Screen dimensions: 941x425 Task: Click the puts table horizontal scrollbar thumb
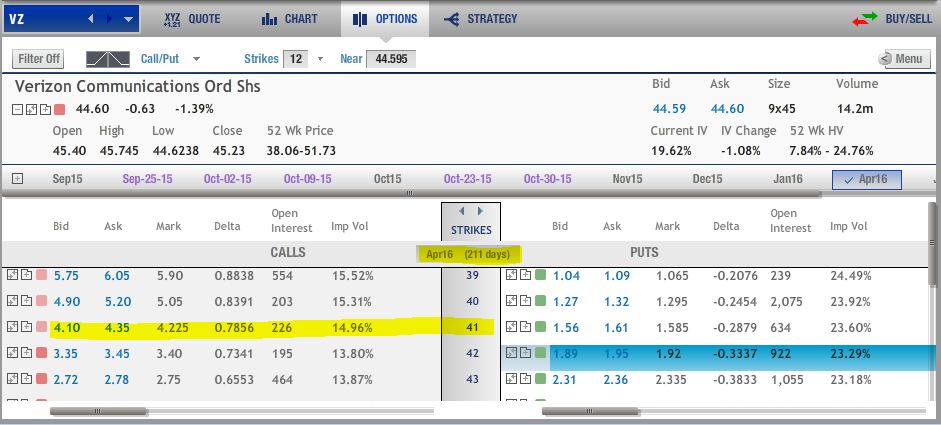click(591, 412)
